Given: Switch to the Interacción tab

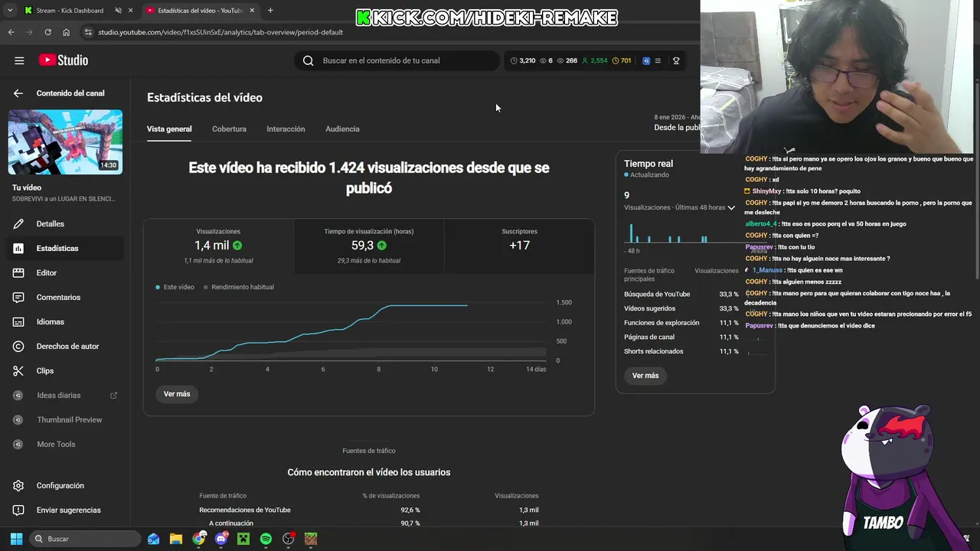Looking at the screenshot, I should tap(286, 129).
